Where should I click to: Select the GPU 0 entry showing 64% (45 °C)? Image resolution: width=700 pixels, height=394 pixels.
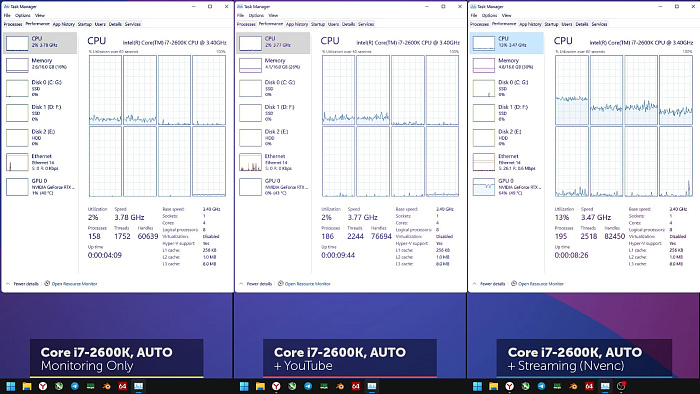click(507, 187)
